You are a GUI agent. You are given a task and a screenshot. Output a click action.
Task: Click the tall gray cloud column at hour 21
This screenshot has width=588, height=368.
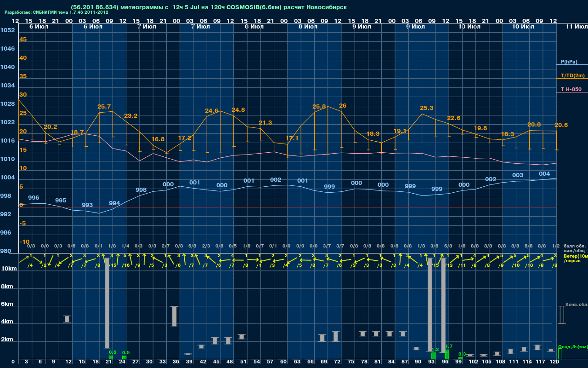click(x=107, y=303)
